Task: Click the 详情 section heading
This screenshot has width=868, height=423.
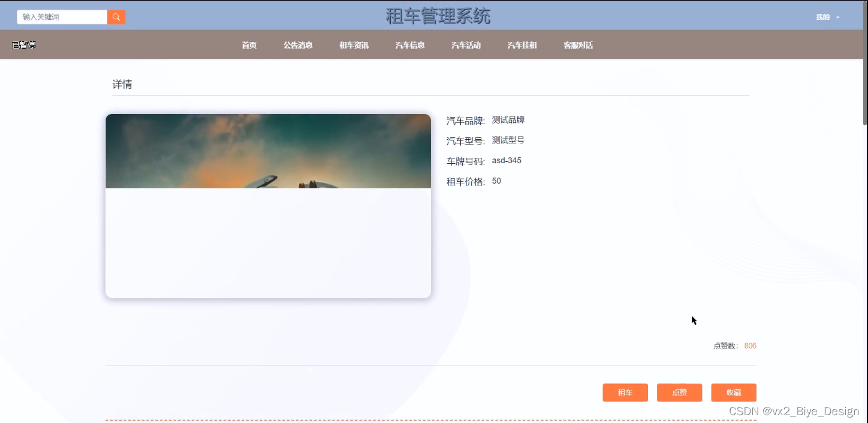Action: click(122, 85)
